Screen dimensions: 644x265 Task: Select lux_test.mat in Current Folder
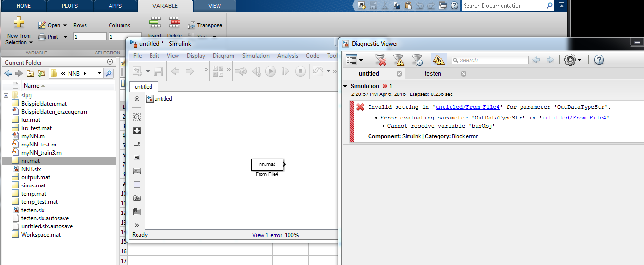pos(36,128)
